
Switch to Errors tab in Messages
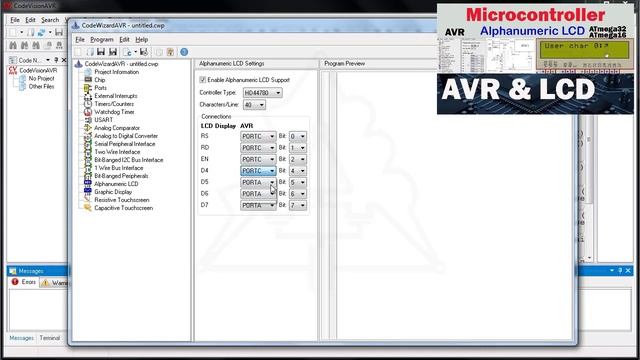pos(24,282)
